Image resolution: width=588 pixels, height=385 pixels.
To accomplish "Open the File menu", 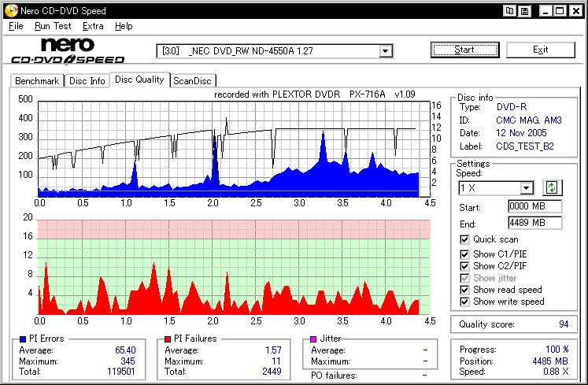I will 16,26.
